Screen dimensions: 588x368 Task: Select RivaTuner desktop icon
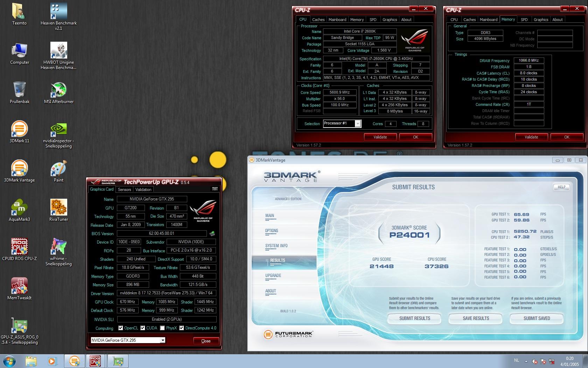click(58, 210)
